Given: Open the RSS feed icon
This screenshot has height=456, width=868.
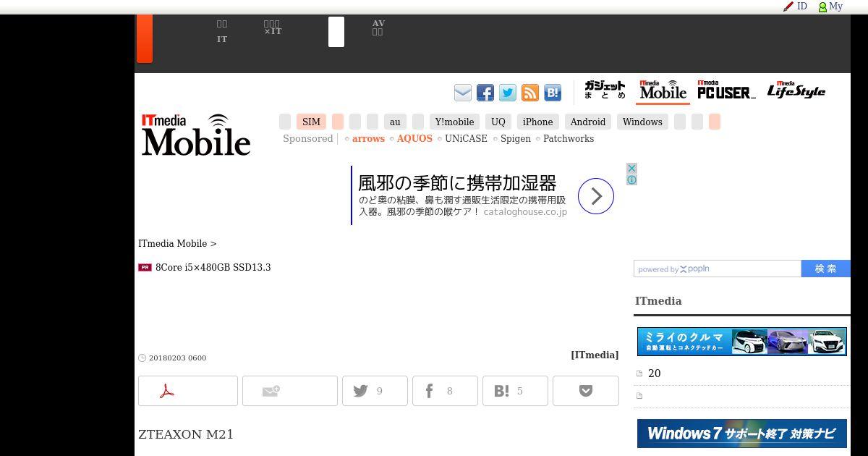Looking at the screenshot, I should point(530,93).
